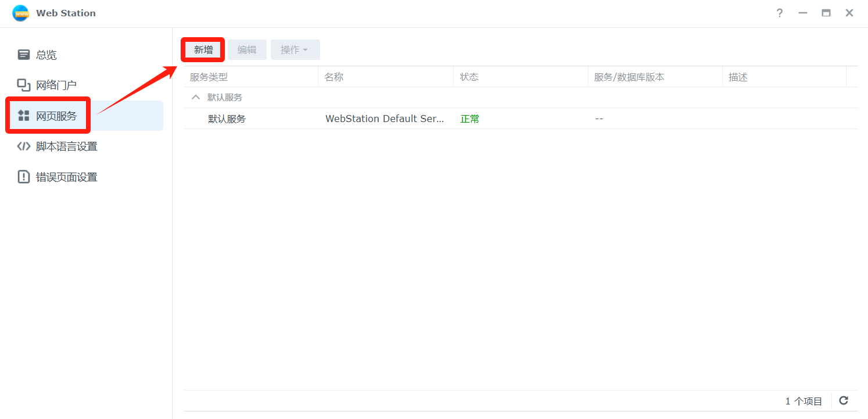Click the 编辑 button

coord(247,50)
